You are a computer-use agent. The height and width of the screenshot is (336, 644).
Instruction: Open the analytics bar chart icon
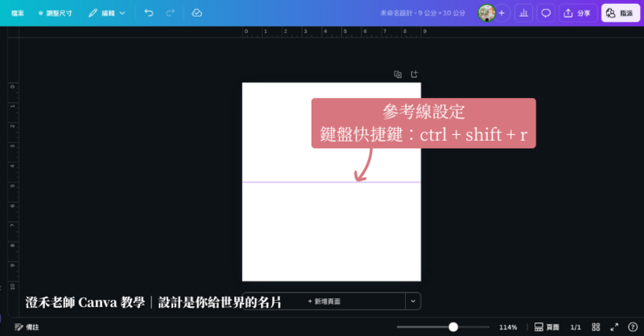pos(523,13)
